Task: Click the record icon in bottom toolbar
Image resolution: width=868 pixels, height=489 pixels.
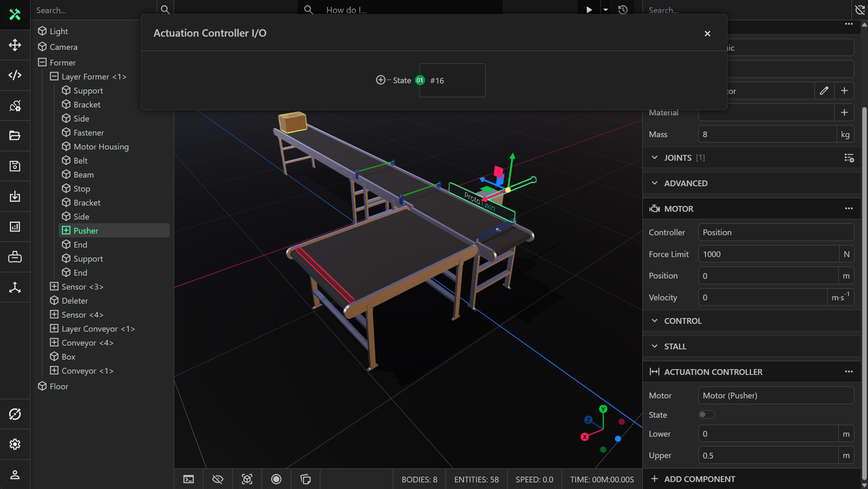Action: [x=276, y=479]
